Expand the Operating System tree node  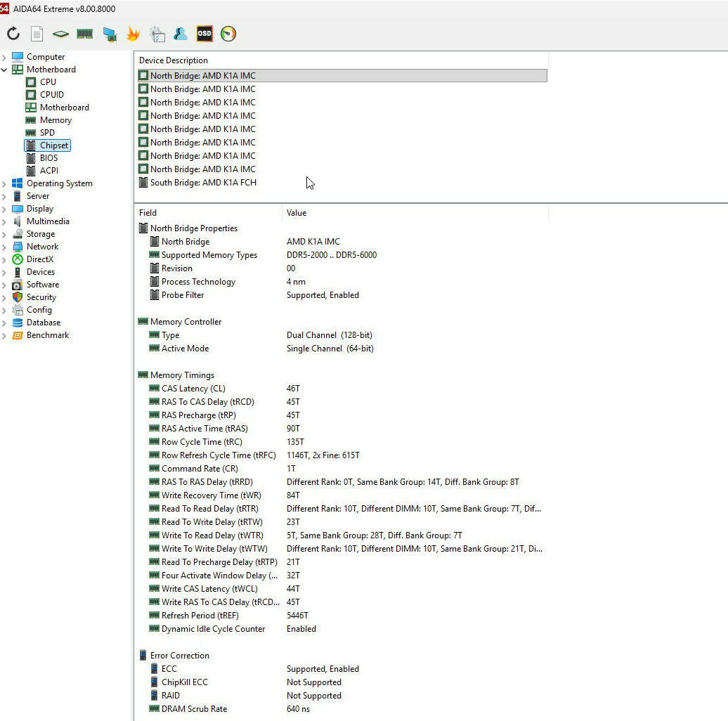tap(5, 183)
